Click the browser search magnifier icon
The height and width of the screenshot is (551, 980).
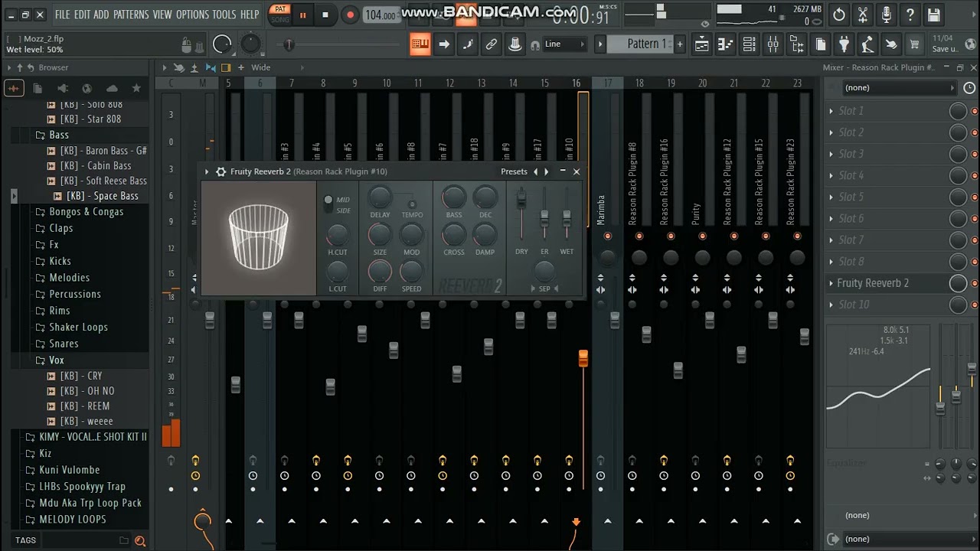tap(140, 541)
